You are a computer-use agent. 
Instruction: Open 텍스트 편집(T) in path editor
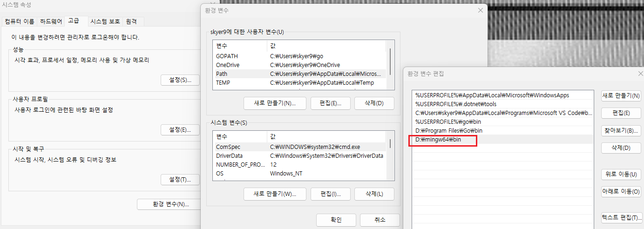(621, 217)
